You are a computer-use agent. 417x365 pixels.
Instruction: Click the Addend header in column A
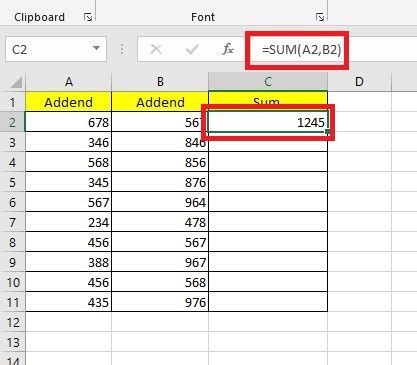pyautogui.click(x=68, y=102)
